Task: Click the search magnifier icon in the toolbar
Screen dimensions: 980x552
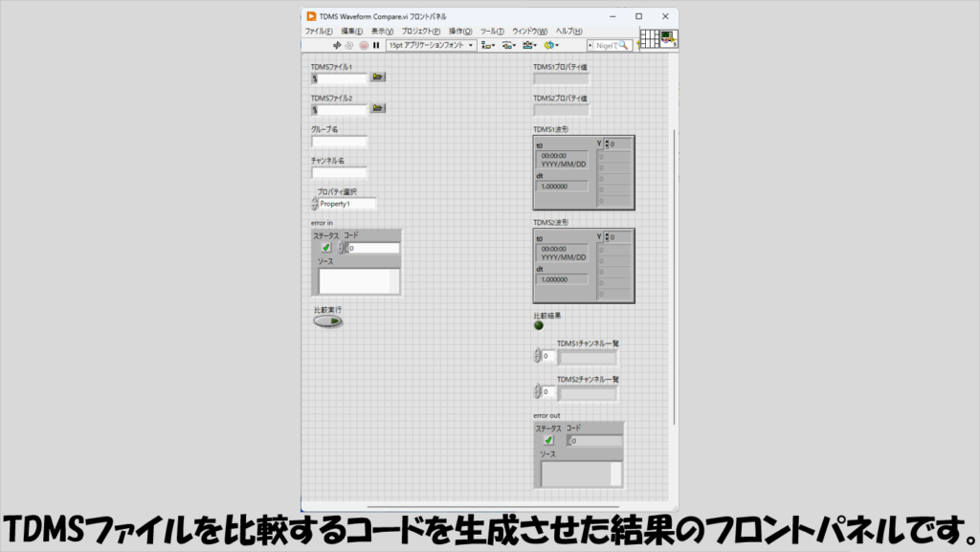Action: click(623, 46)
